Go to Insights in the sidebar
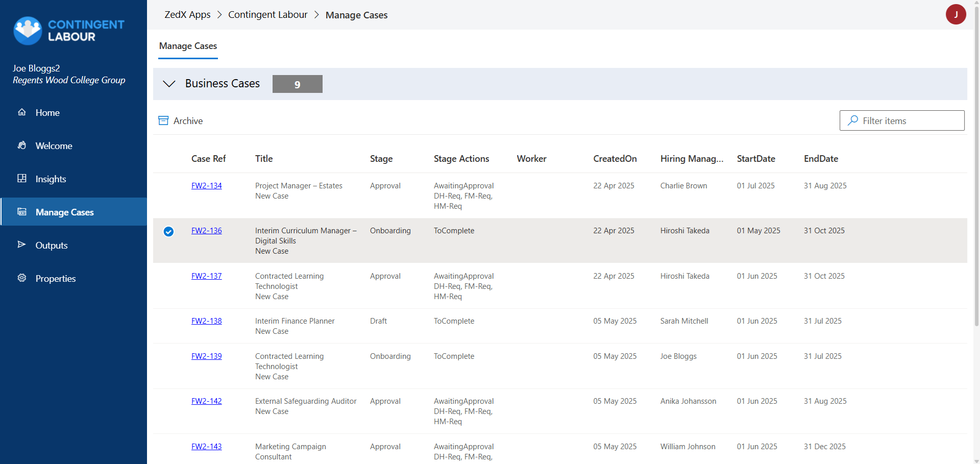Screen dimensions: 980x464 [x=73, y=179]
